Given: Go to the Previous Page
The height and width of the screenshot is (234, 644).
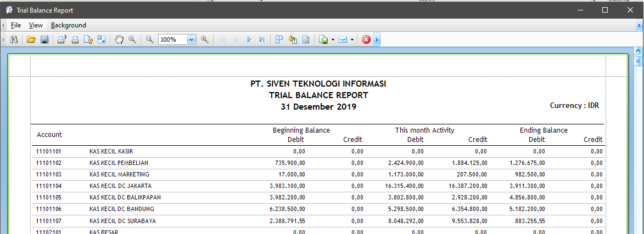Looking at the screenshot, I should pos(236,39).
